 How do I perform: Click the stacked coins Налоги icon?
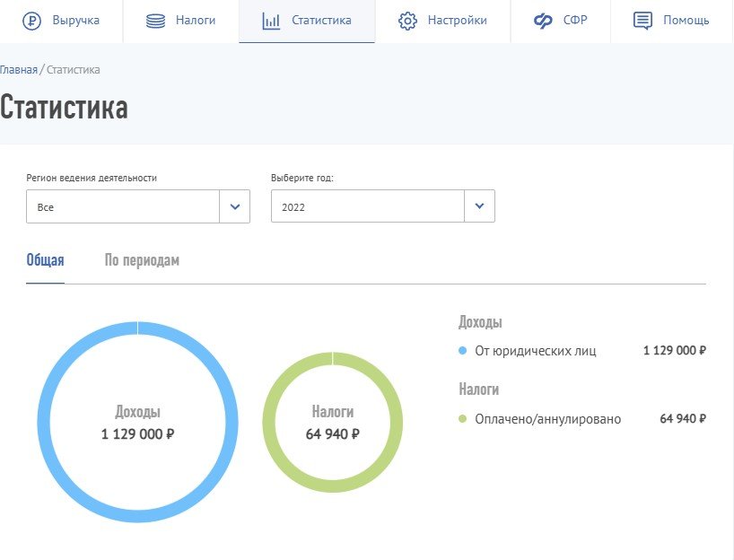point(156,21)
